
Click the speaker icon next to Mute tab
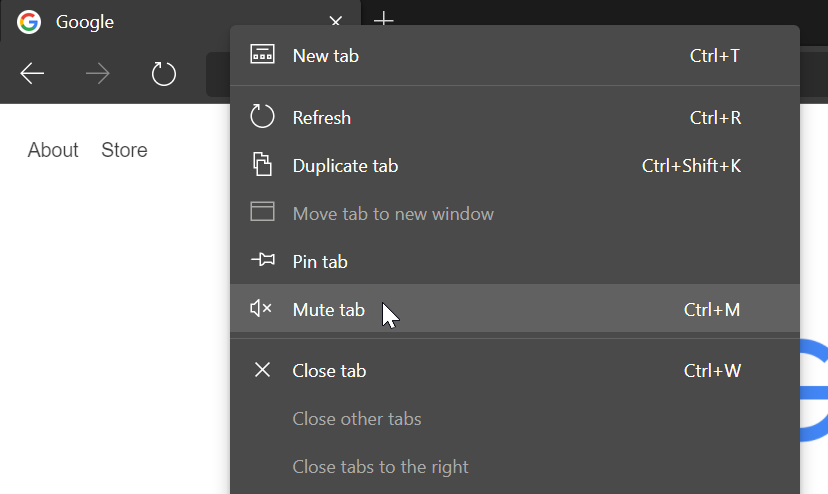click(x=261, y=309)
